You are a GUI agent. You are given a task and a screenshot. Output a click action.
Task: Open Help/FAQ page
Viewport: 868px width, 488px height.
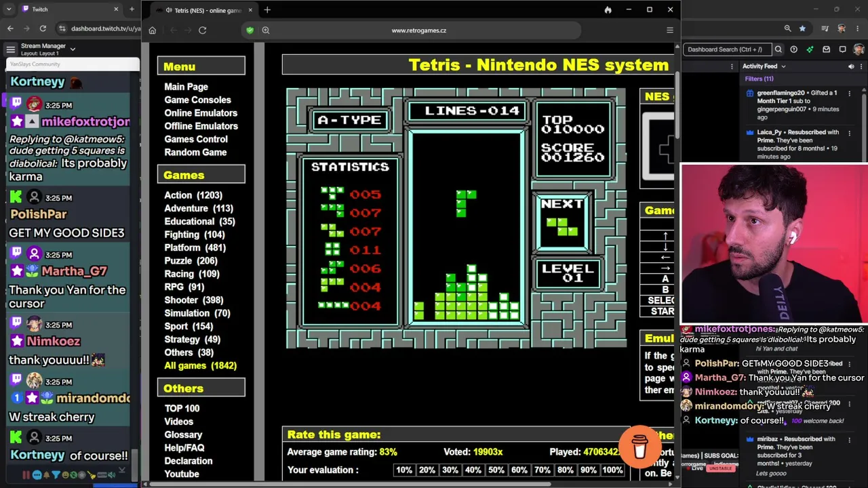coord(184,448)
